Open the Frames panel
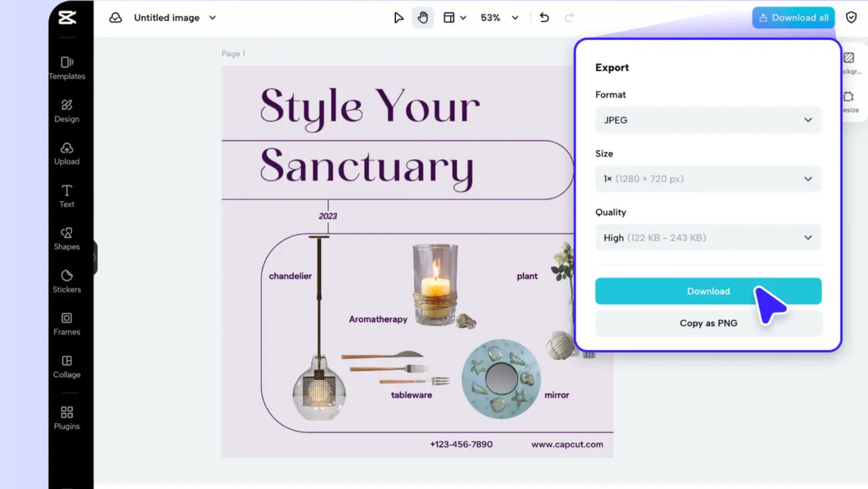 (x=67, y=324)
